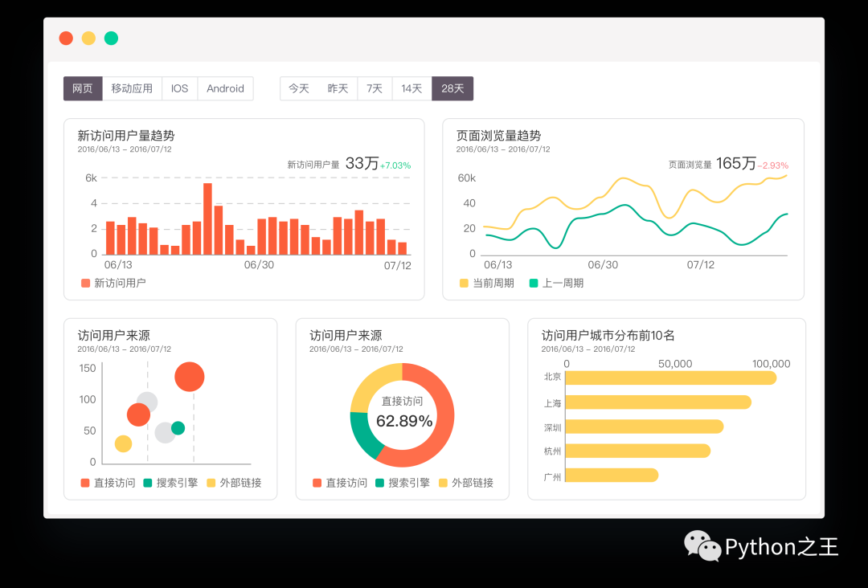Select the 网页 tab
Screen dimensions: 868x588
click(83, 88)
